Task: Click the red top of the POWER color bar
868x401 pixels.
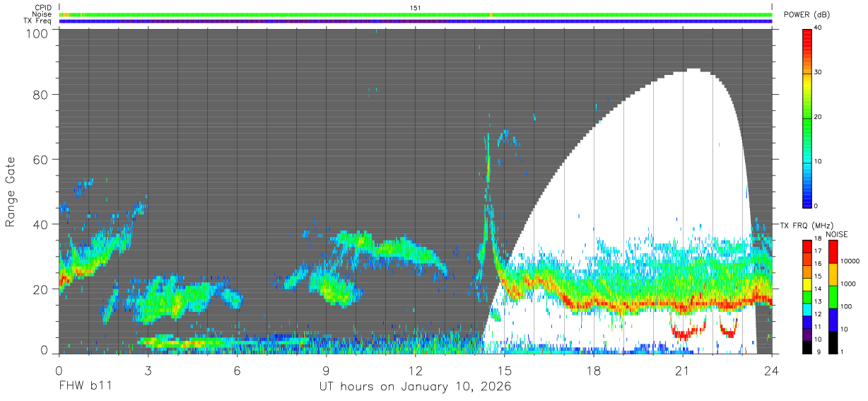Action: click(x=807, y=37)
